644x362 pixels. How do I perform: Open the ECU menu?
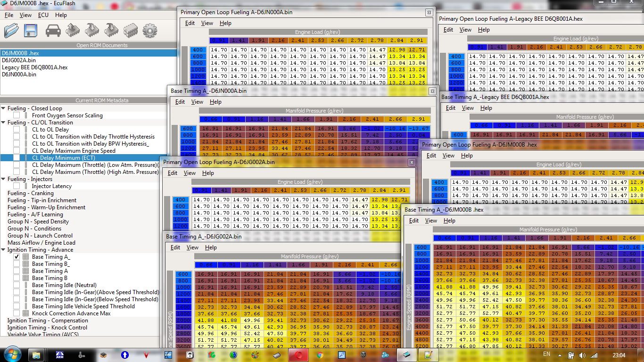(x=43, y=15)
